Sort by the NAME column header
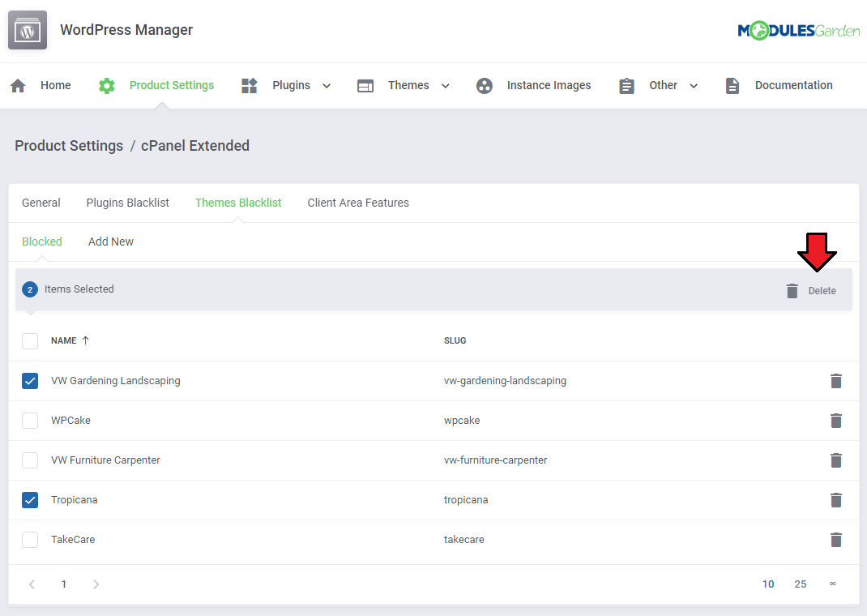Screen dimensions: 867x616 coord(63,340)
